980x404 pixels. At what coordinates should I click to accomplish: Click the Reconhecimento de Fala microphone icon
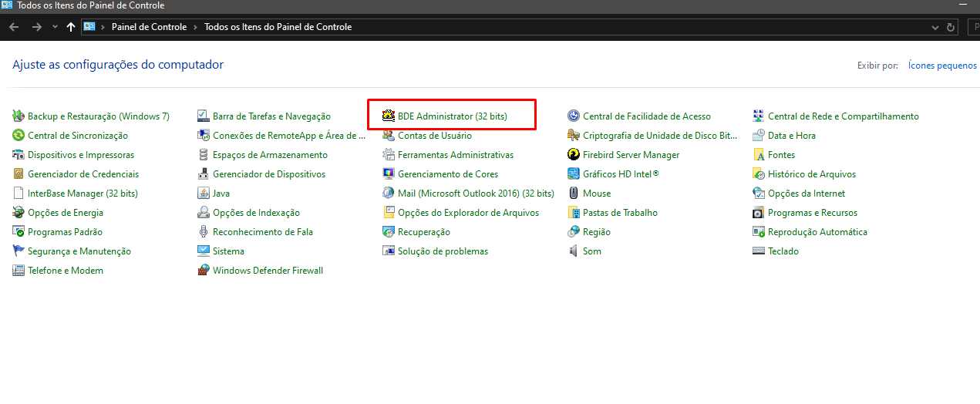(204, 232)
